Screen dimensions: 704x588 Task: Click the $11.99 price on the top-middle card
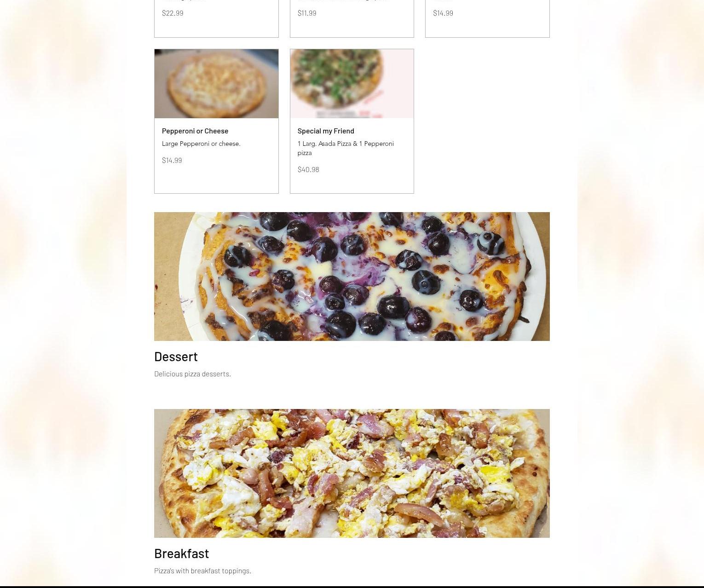(x=307, y=13)
